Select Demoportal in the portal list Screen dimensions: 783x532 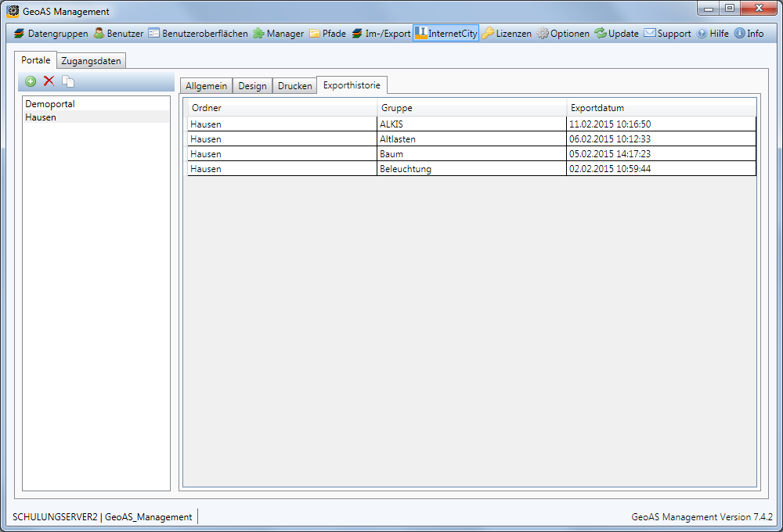tap(50, 103)
